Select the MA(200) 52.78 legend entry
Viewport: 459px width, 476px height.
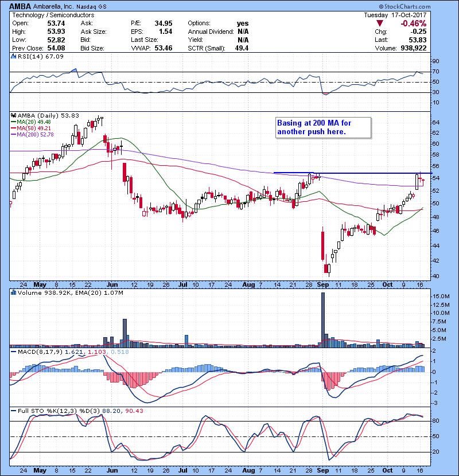(32, 134)
